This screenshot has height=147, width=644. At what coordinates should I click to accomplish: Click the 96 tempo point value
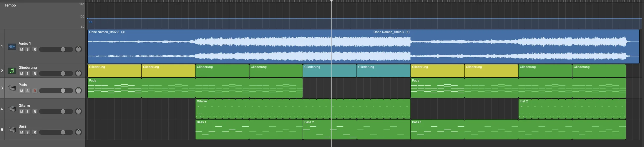[90, 22]
